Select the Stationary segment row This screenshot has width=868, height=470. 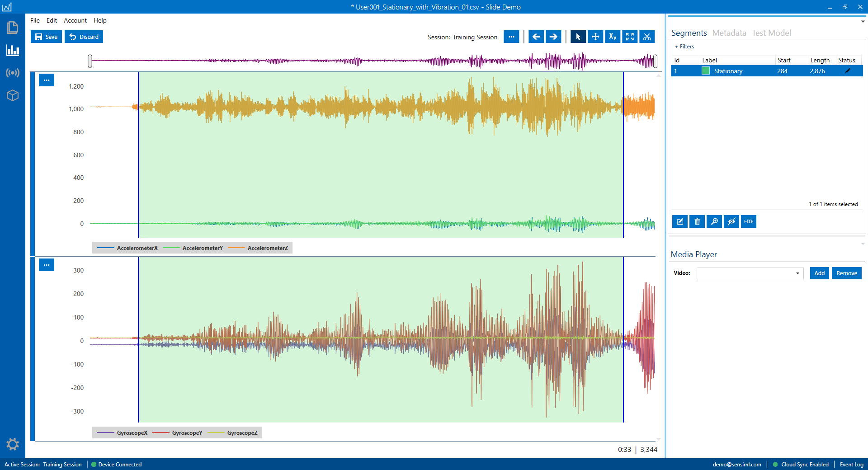click(x=767, y=71)
